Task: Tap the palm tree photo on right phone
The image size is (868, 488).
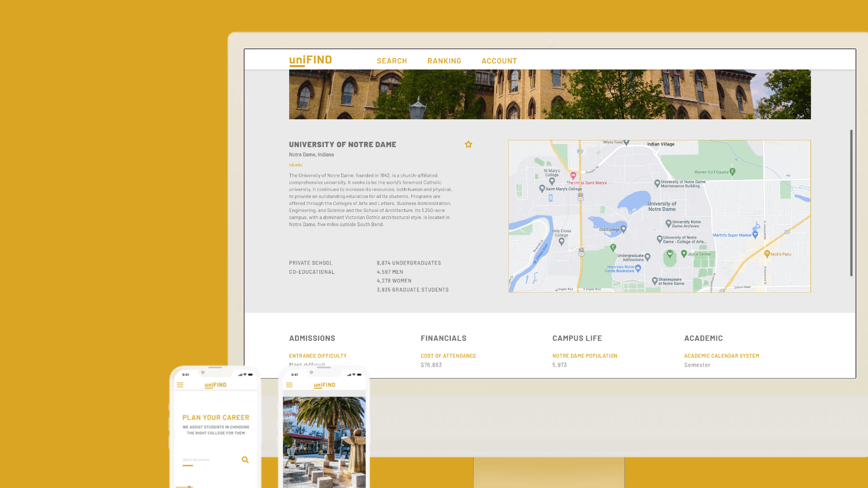Action: pos(324,442)
